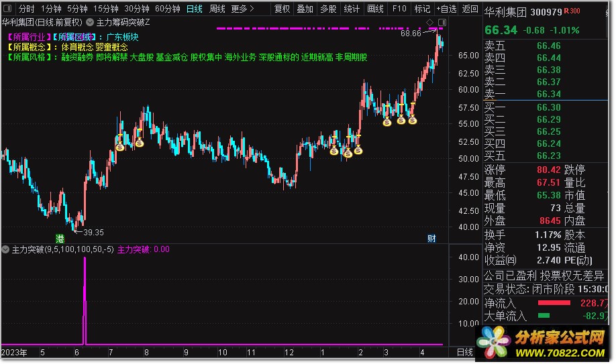Select the 15分钟 period tab

coord(105,9)
